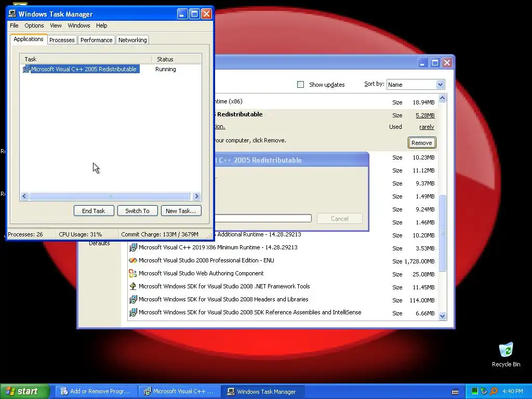Click the Switch To button
This screenshot has width=532, height=399.
pyautogui.click(x=137, y=211)
